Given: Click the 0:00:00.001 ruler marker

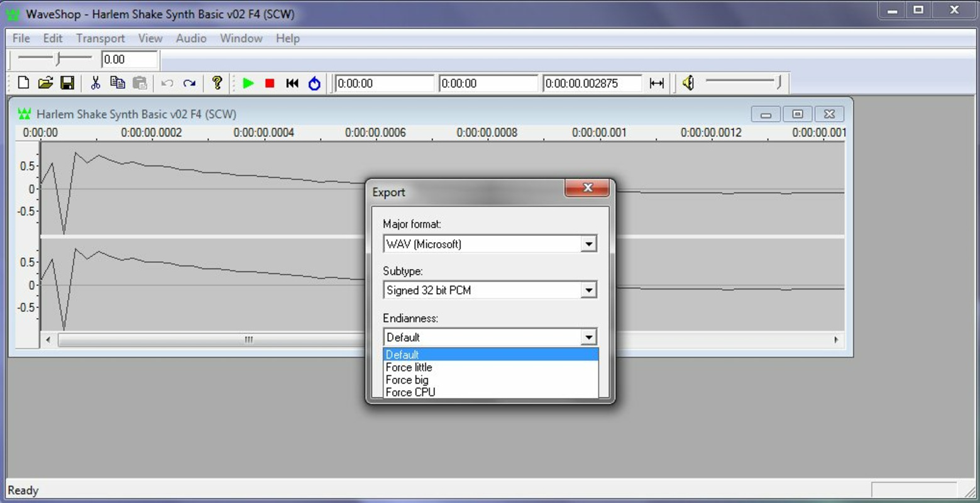Looking at the screenshot, I should (x=599, y=133).
